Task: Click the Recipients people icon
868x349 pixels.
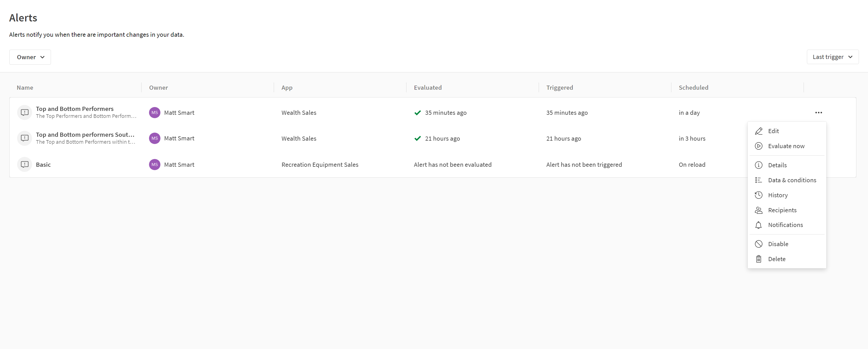Action: 759,210
